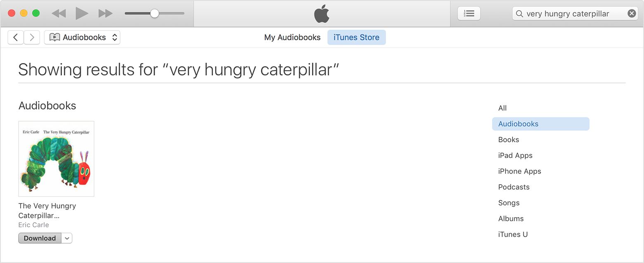The image size is (644, 263).
Task: Switch to My Audiobooks tab
Action: point(292,38)
